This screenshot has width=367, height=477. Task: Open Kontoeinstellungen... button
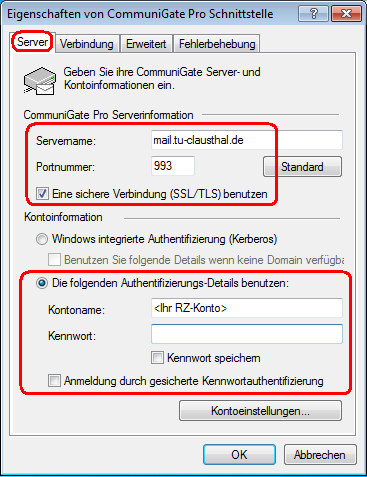click(260, 411)
